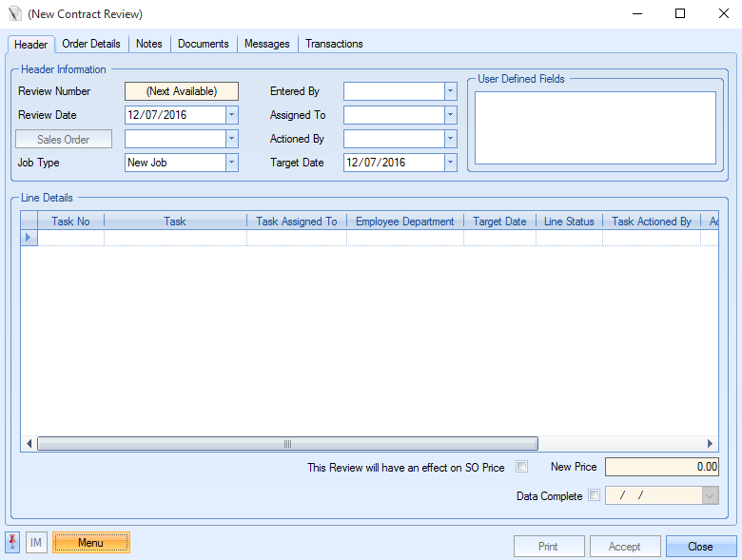Open the Entered By dropdown
742x560 pixels.
click(450, 91)
